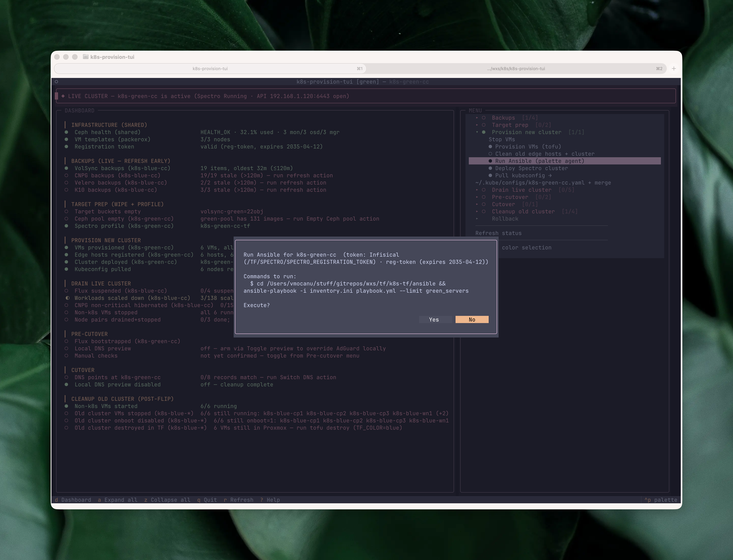Click the circle beside Manual checks
This screenshot has width=733, height=560.
click(66, 356)
